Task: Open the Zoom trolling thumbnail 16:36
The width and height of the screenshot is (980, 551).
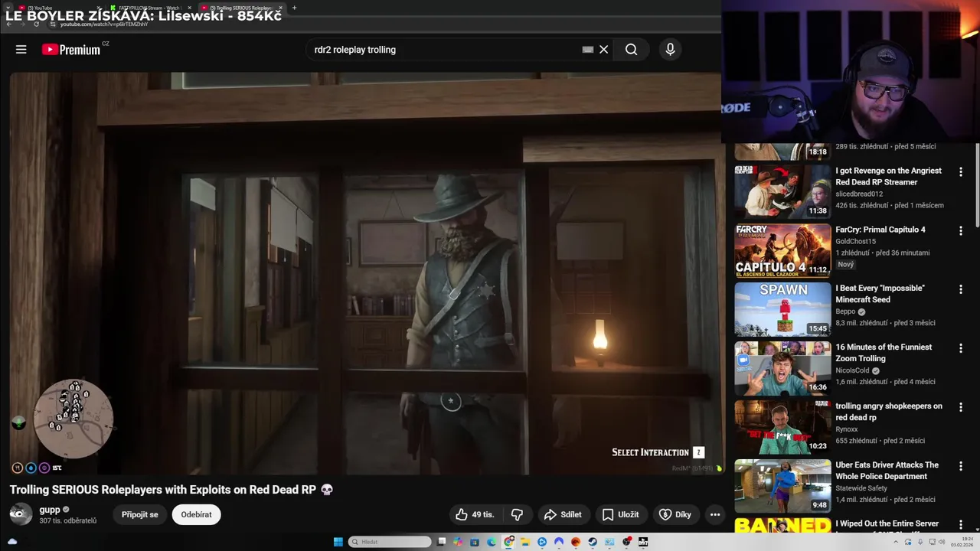Action: [x=782, y=368]
